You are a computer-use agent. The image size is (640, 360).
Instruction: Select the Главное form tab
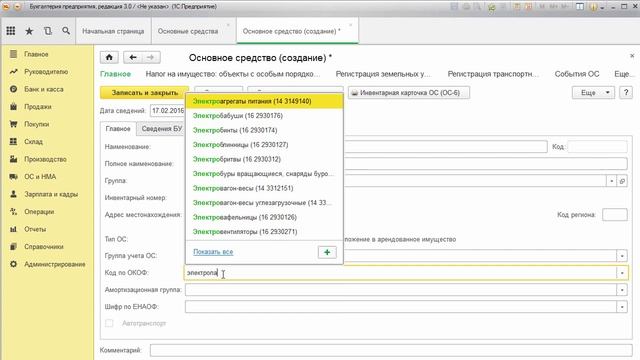pos(118,129)
